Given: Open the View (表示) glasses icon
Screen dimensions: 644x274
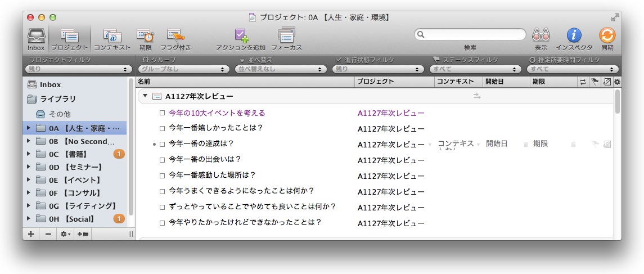Looking at the screenshot, I should coord(541,38).
